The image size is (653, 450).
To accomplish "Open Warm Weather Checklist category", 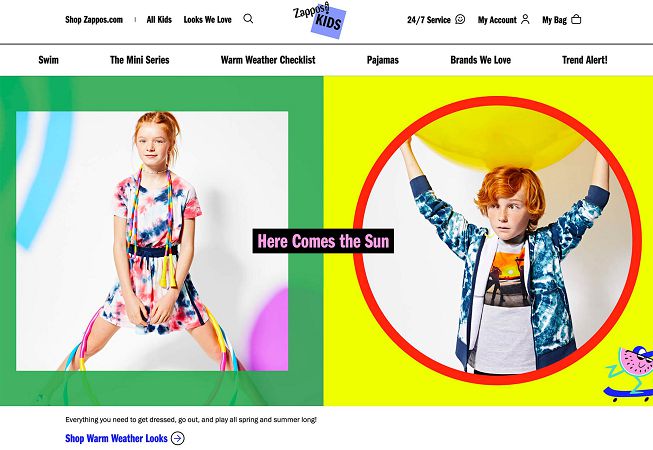I will pos(268,60).
